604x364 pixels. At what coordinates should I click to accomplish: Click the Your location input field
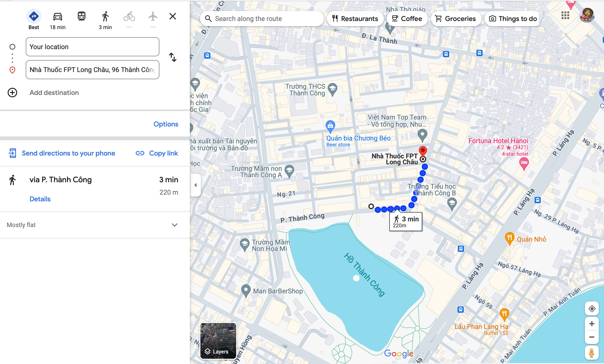[92, 47]
